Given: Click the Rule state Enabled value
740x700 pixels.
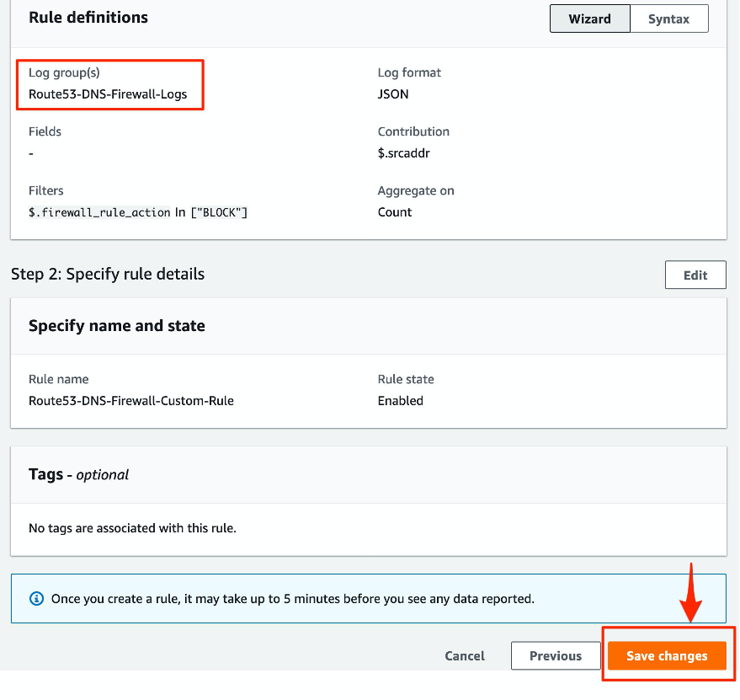Looking at the screenshot, I should click(x=400, y=401).
